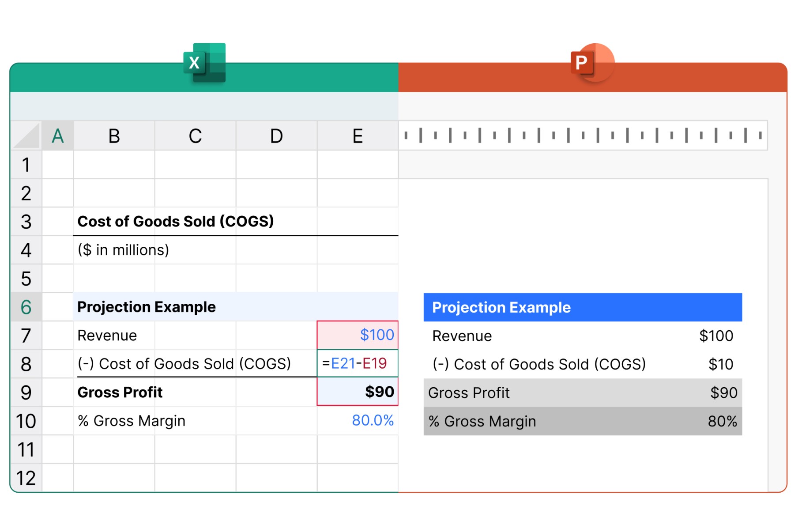The image size is (798, 532).
Task: Select row 1 header
Action: click(26, 165)
